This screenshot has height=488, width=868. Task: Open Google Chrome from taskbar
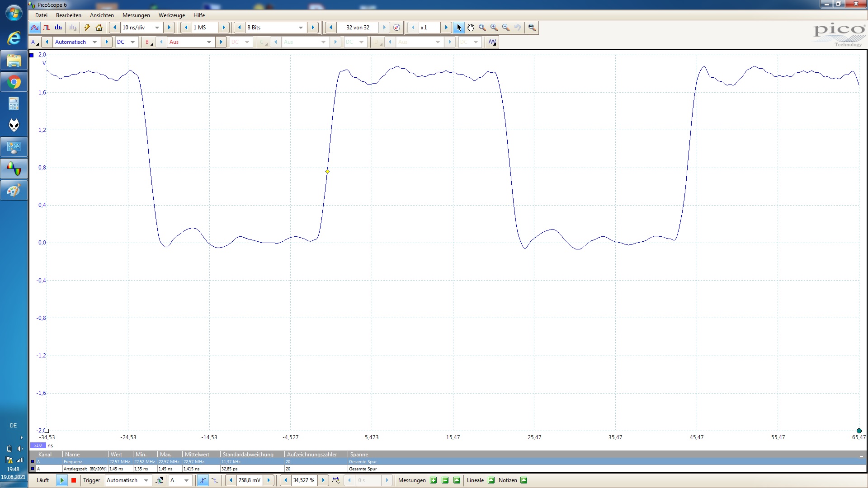pos(14,82)
